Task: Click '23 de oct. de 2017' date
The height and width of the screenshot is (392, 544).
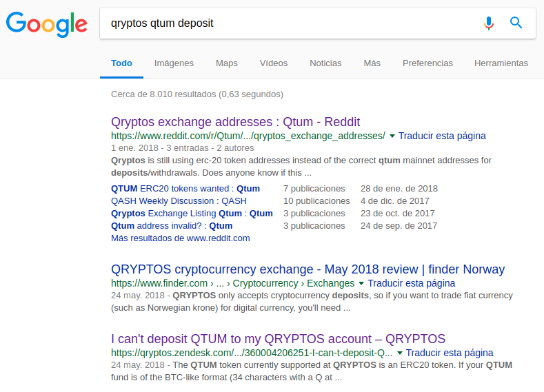Action: pos(398,214)
